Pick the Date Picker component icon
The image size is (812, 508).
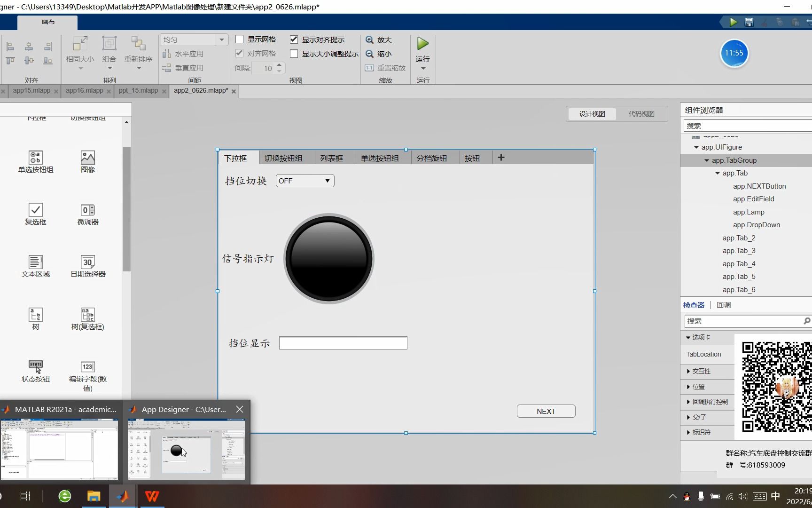pyautogui.click(x=88, y=262)
